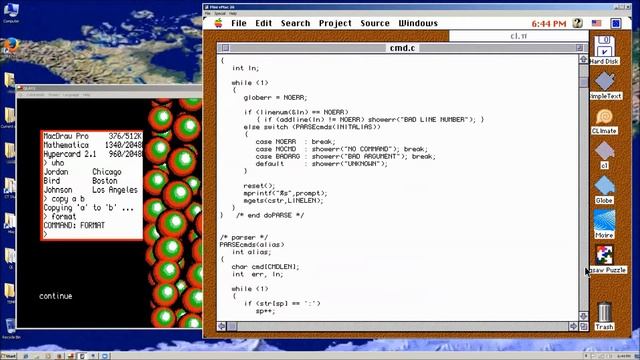Open the Balloon Help question mark menu
The width and height of the screenshot is (640, 360).
(578, 23)
